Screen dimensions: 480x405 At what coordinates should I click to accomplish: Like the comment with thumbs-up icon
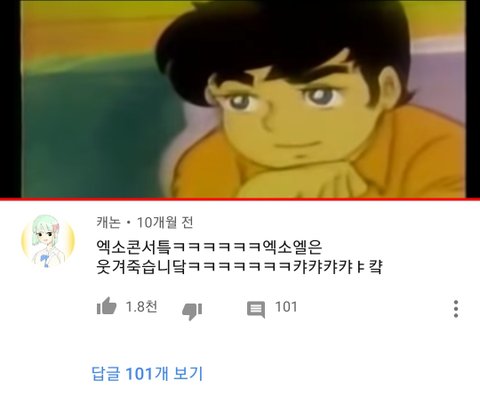coord(106,306)
